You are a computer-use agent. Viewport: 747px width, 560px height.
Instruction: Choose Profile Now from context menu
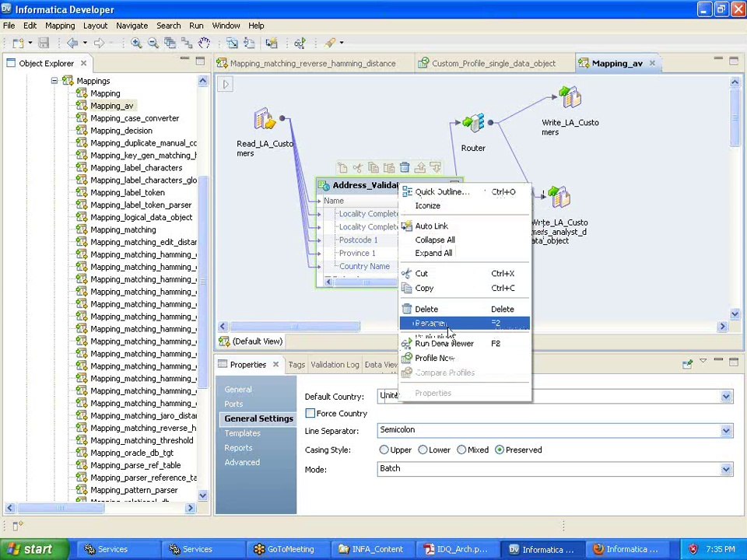click(465, 358)
